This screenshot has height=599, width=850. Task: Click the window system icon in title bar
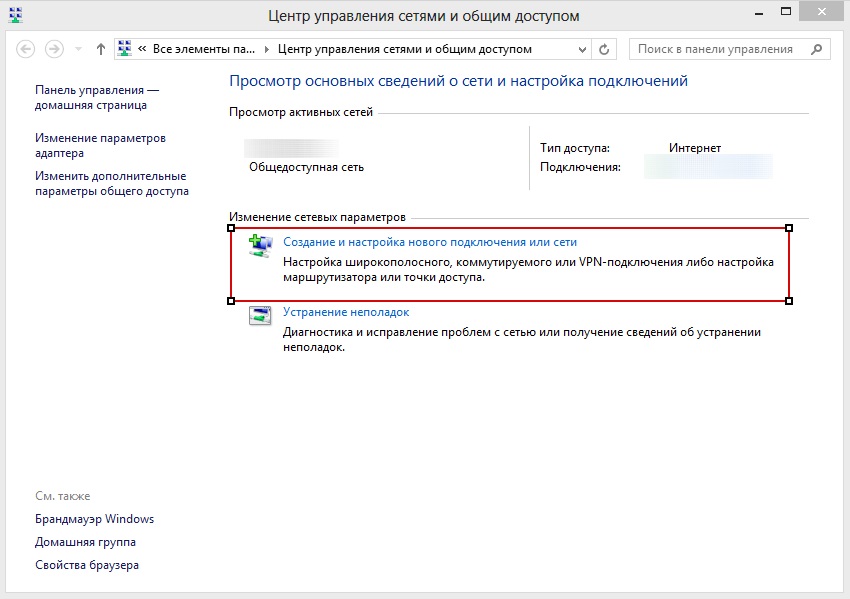pyautogui.click(x=16, y=15)
